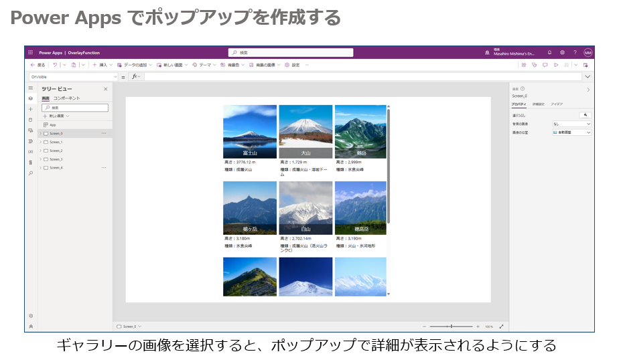Viewport: 617px width, 364px height.
Task: Open the virtual agent icon at bottom left
Action: [31, 327]
